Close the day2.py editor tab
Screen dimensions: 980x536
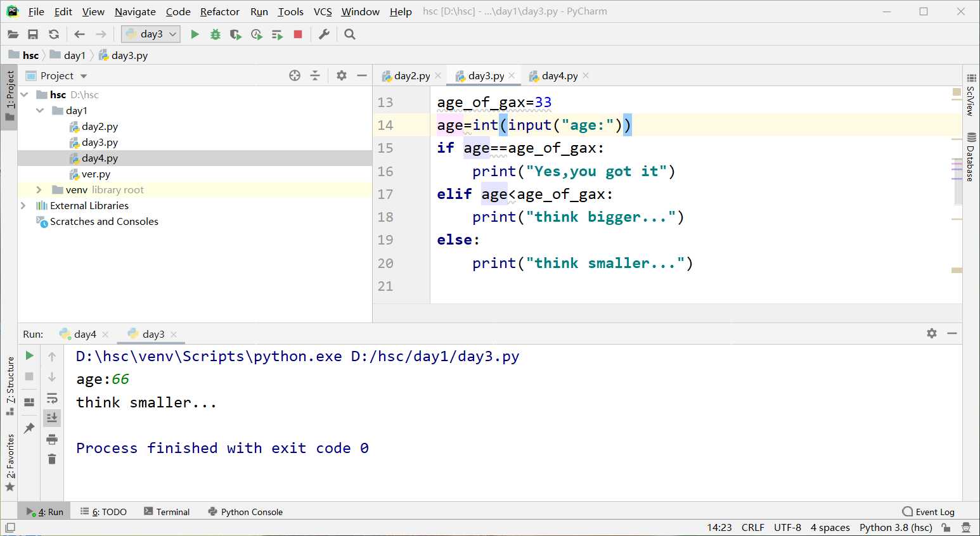pos(438,75)
